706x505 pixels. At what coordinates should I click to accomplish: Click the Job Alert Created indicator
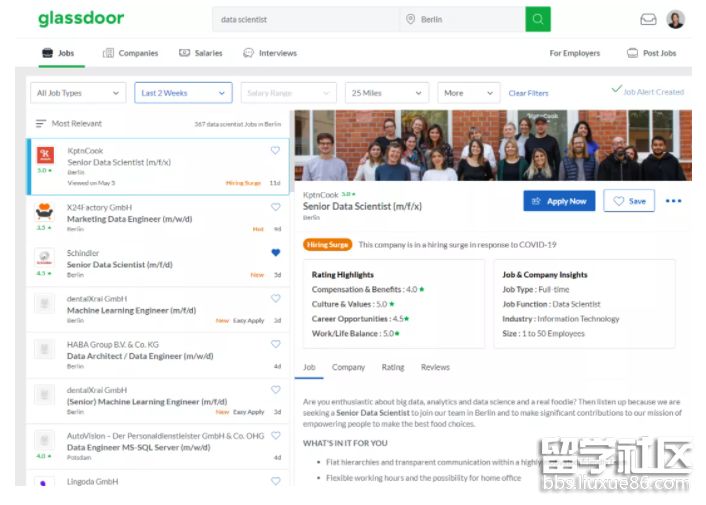coord(647,91)
